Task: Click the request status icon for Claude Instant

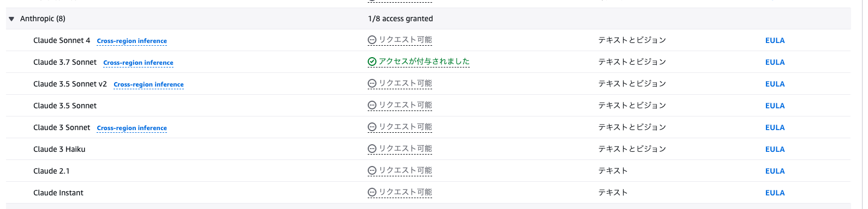Action: (x=372, y=192)
